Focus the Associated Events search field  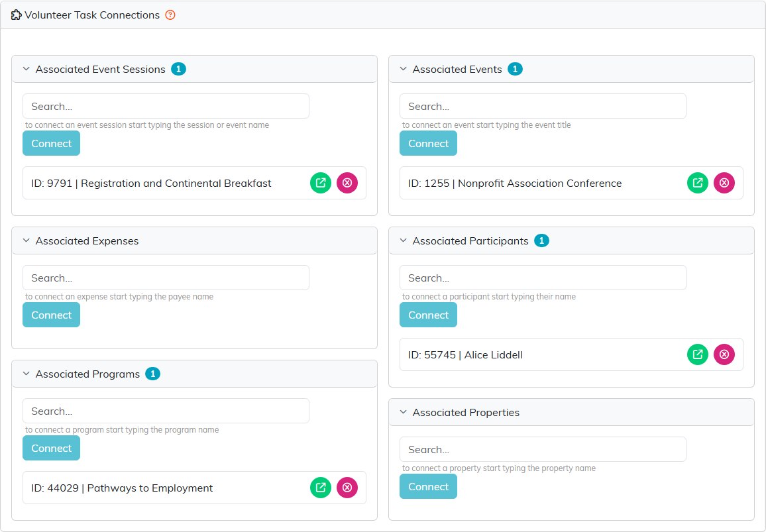543,107
